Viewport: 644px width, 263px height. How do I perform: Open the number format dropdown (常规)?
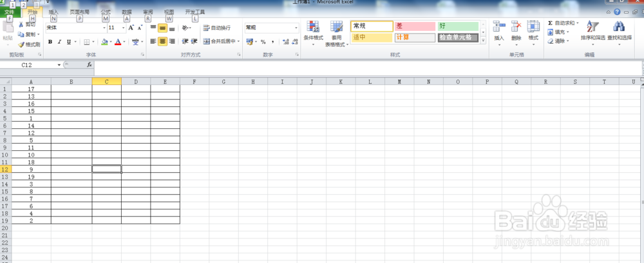click(296, 28)
